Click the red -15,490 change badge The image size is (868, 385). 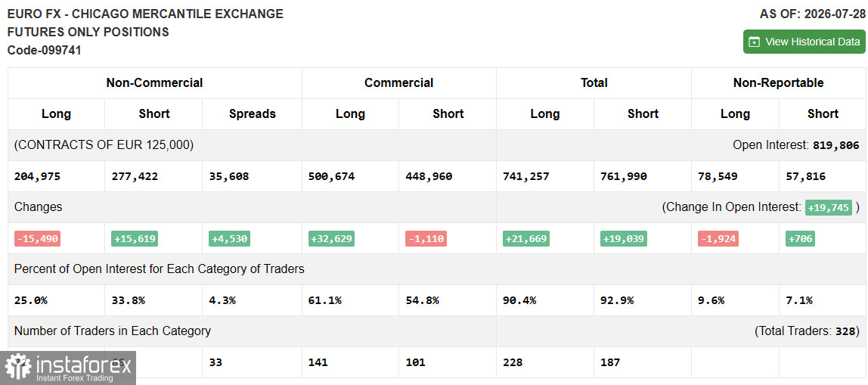[37, 239]
